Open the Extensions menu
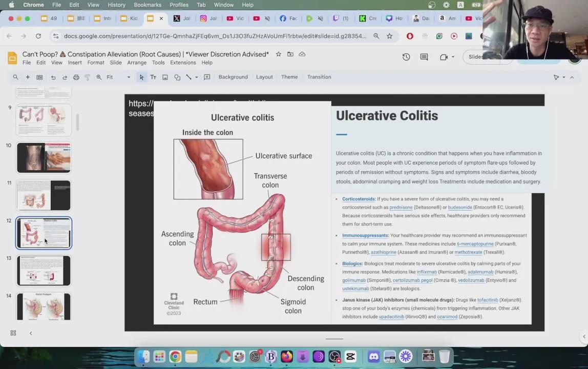The image size is (588, 369). [183, 63]
